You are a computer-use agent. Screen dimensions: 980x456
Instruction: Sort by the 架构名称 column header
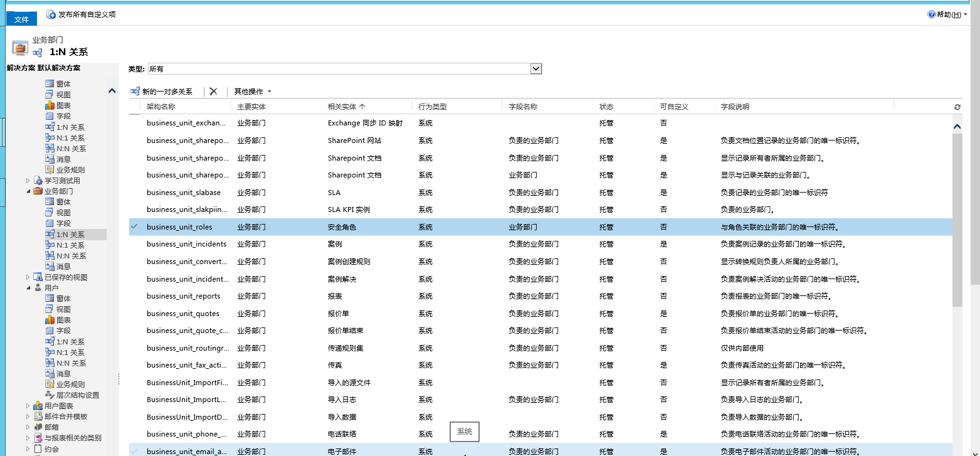(x=161, y=107)
